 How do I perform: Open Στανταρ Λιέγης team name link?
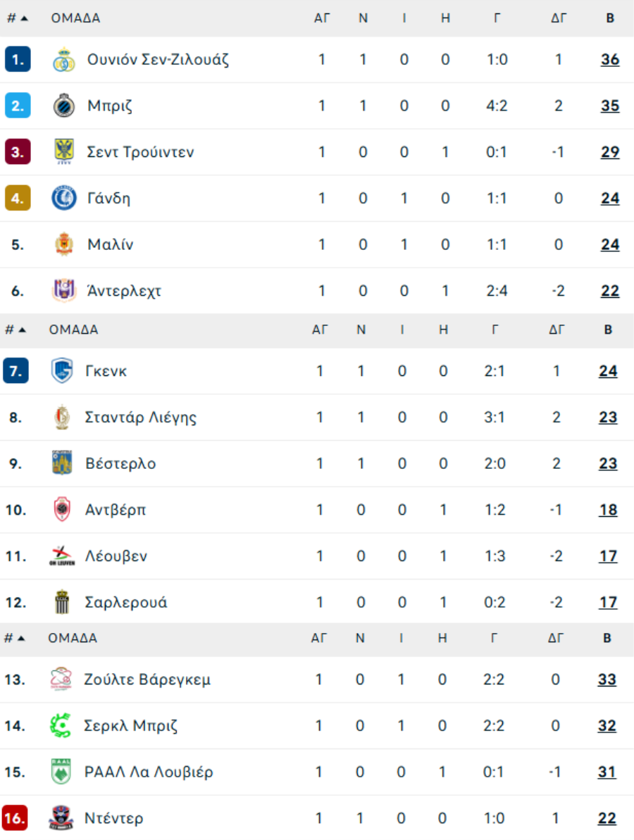141,418
